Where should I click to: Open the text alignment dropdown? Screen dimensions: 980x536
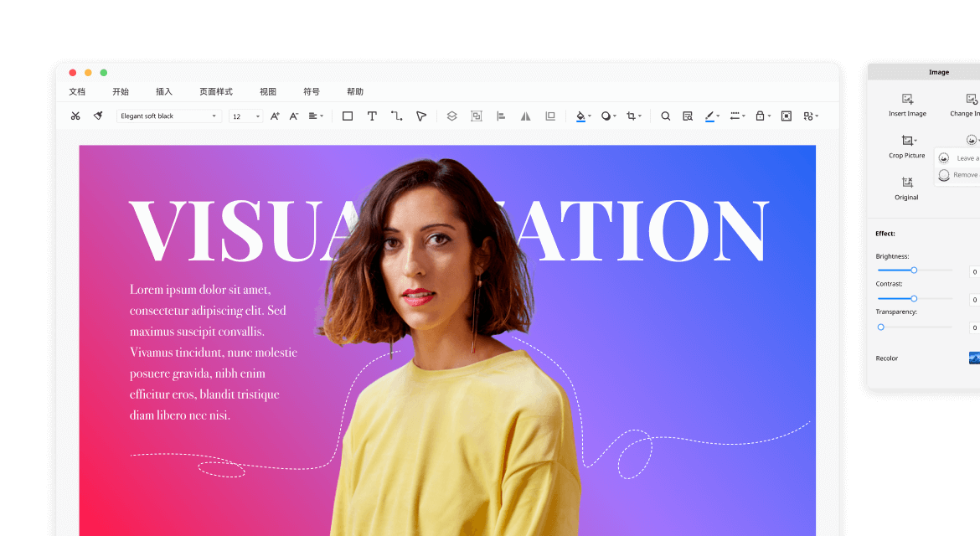click(x=316, y=116)
